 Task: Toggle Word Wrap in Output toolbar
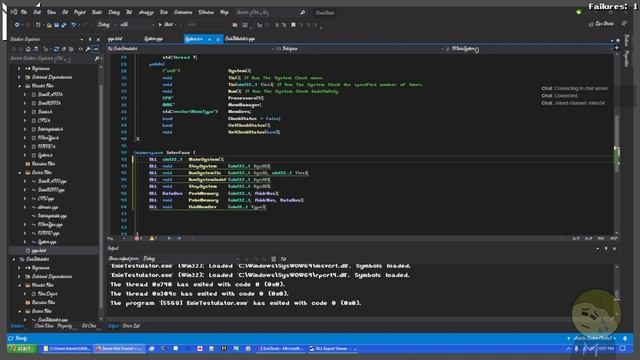pos(283,259)
